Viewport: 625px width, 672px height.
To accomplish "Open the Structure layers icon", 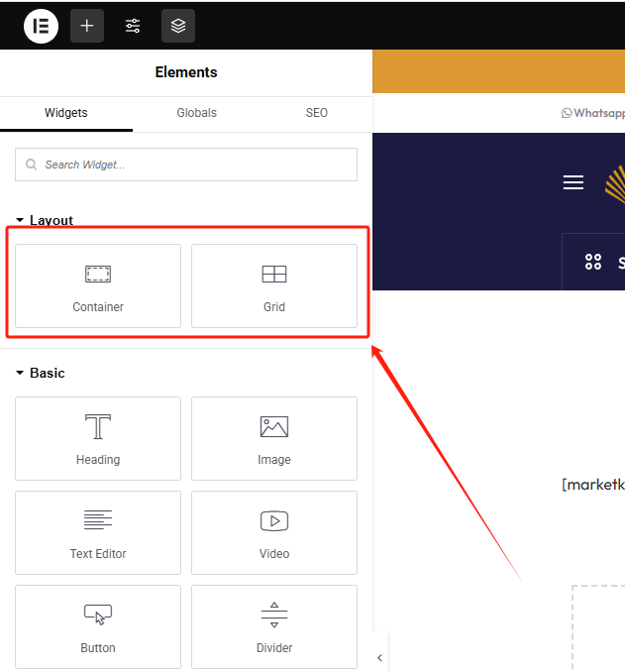I will point(178,26).
